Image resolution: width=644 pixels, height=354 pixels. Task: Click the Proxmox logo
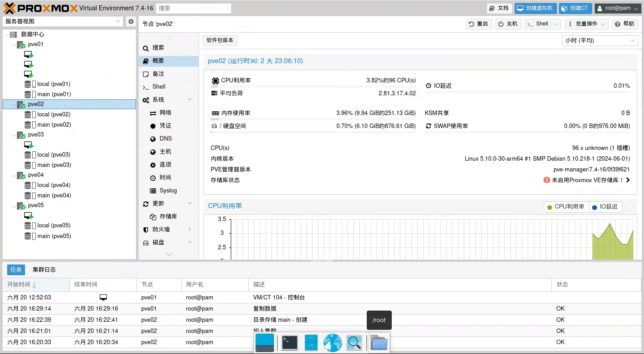click(x=40, y=8)
